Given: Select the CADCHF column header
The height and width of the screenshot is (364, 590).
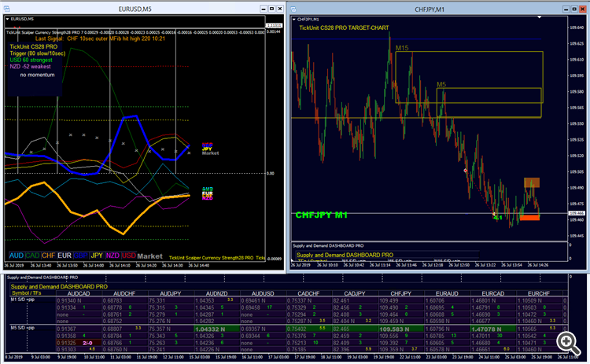Looking at the screenshot, I should [308, 293].
